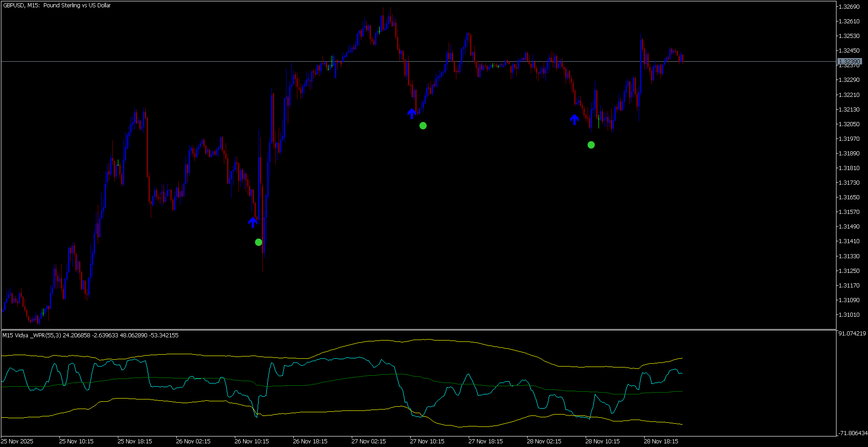Click the highlighted 1.32390 current price label
The width and height of the screenshot is (868, 447).
[x=849, y=61]
